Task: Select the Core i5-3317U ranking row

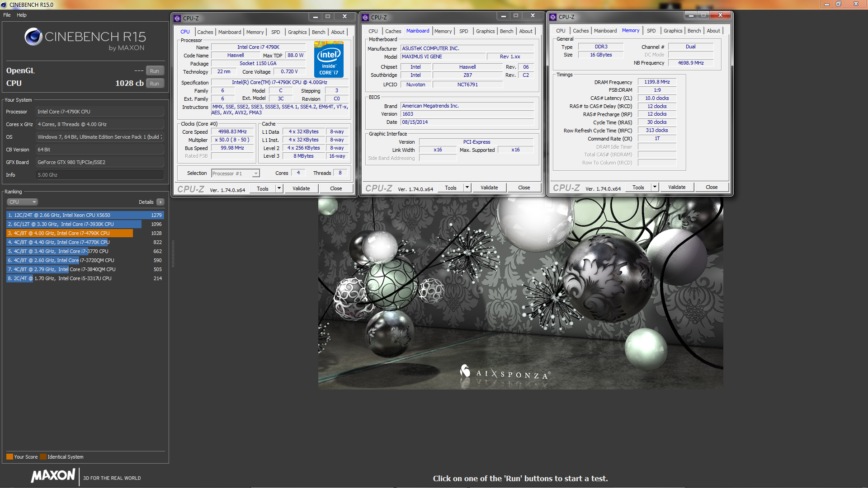Action: (85, 278)
